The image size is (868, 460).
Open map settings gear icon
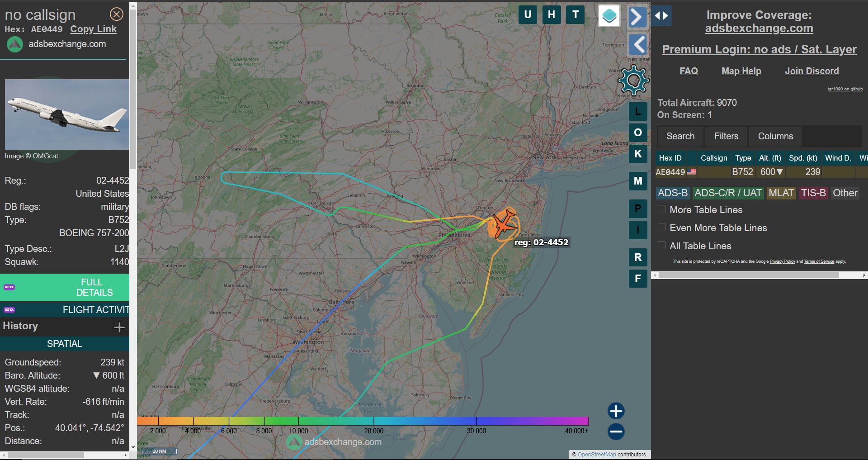tap(633, 81)
